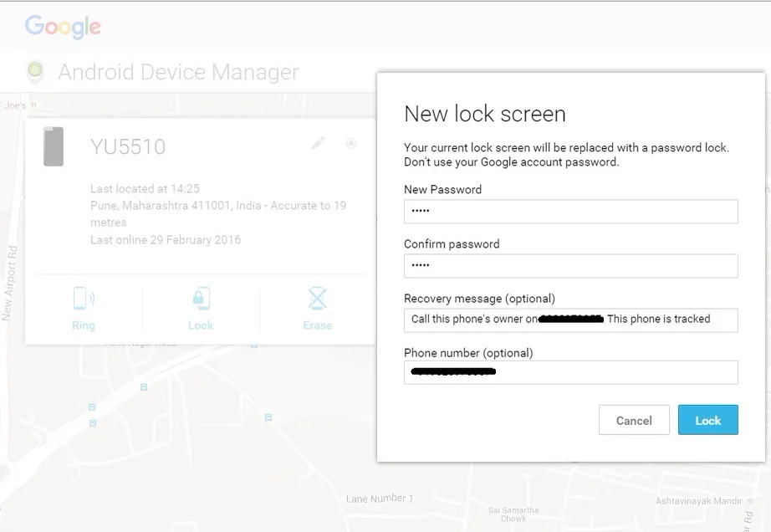771x532 pixels.
Task: Click the Lock button in the dialog
Action: click(x=707, y=420)
